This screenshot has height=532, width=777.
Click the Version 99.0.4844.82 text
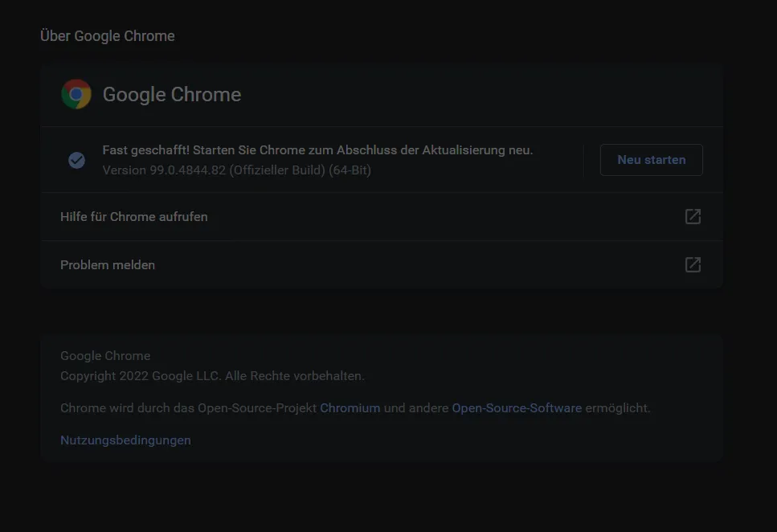tap(237, 170)
